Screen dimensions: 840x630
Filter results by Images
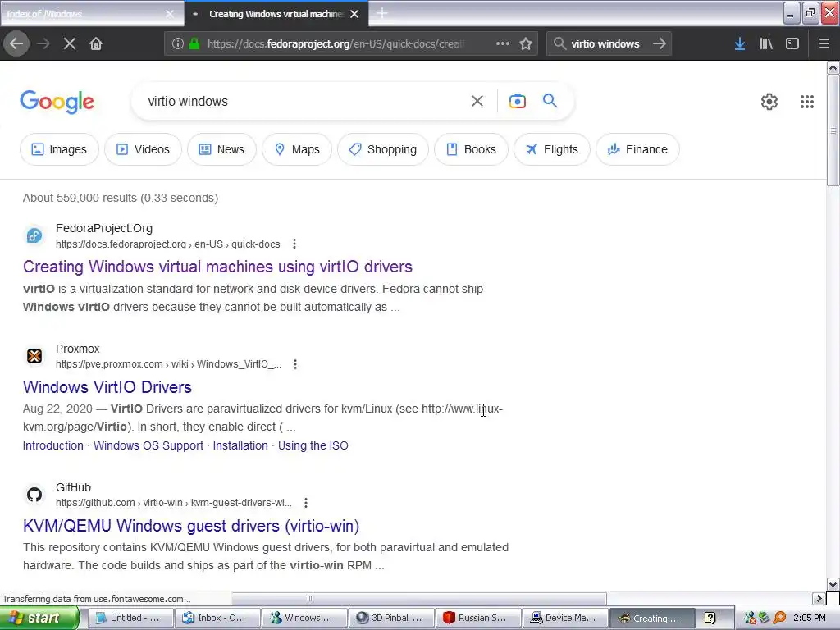coord(59,149)
